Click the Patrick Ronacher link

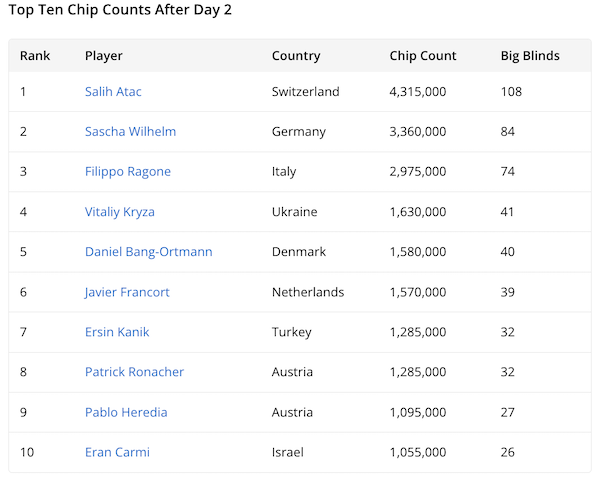[x=134, y=372]
